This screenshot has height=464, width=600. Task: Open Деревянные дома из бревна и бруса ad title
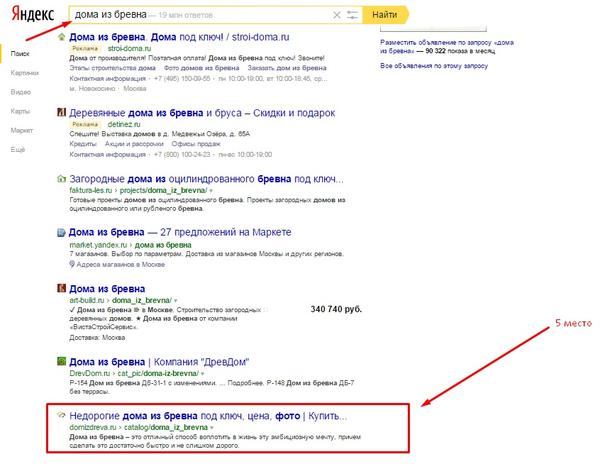pyautogui.click(x=202, y=113)
